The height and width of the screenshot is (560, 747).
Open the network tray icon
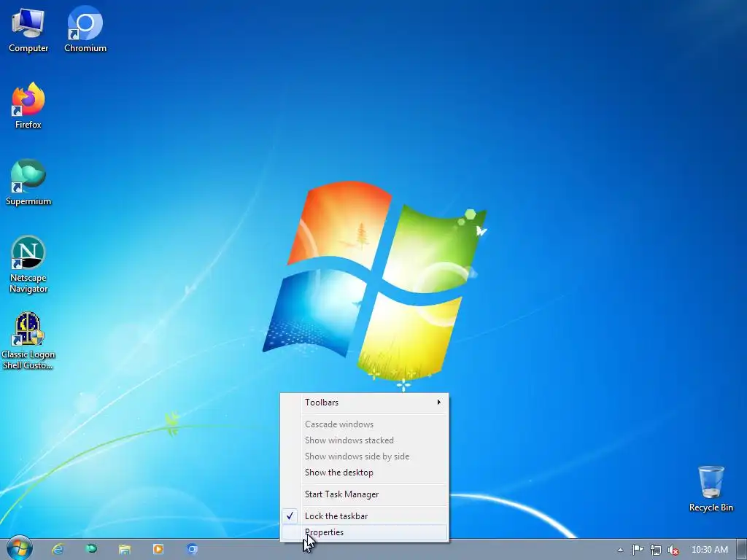(656, 550)
